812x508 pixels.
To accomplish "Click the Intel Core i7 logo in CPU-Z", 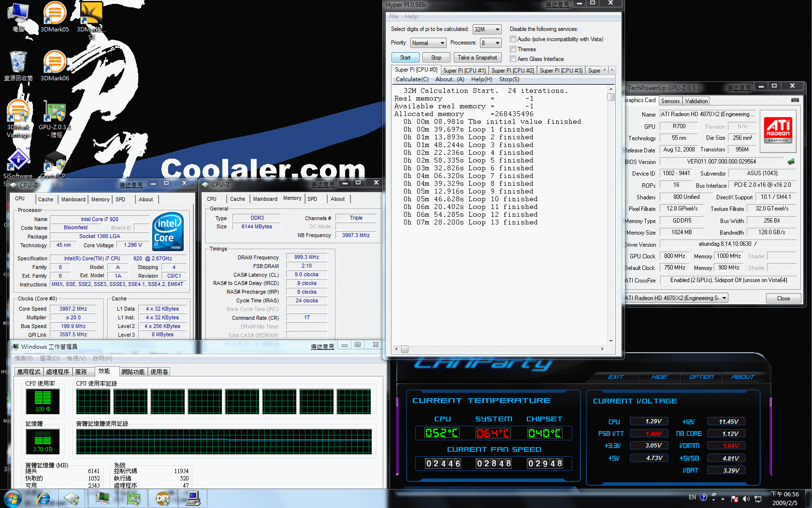I will (168, 231).
